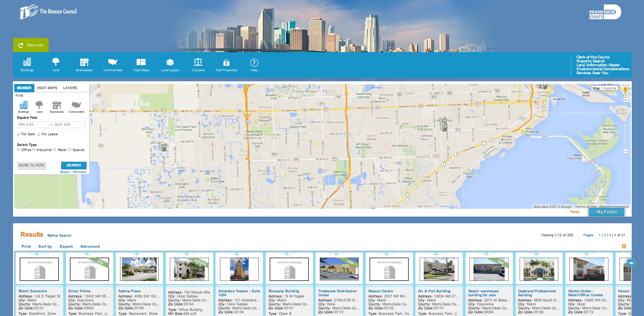Click the next arrow on results carousel
The image size is (644, 316).
(x=631, y=263)
